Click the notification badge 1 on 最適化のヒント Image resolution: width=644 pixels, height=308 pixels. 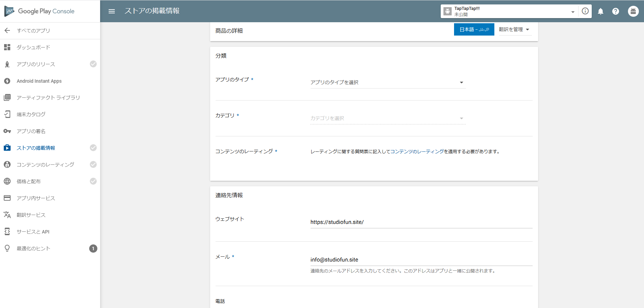(93, 249)
